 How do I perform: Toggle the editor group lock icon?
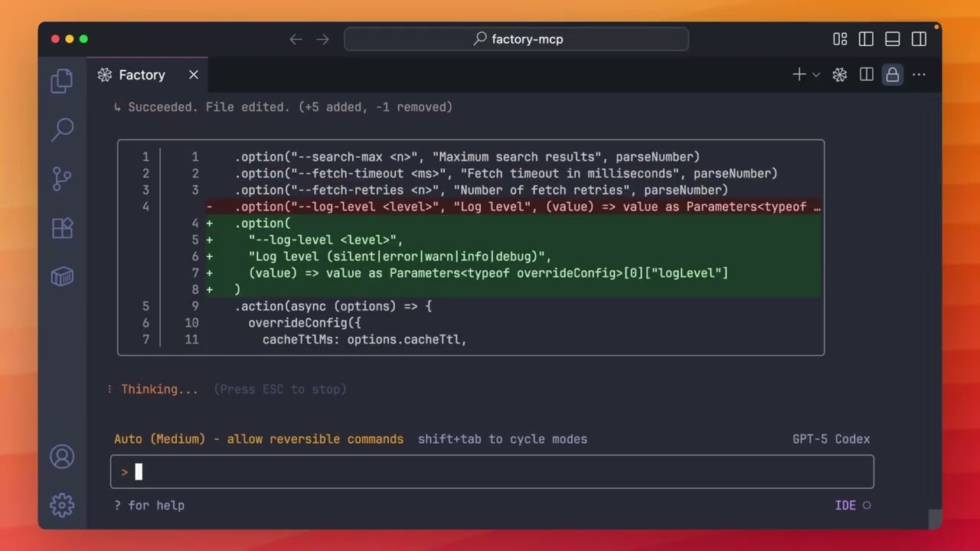892,74
